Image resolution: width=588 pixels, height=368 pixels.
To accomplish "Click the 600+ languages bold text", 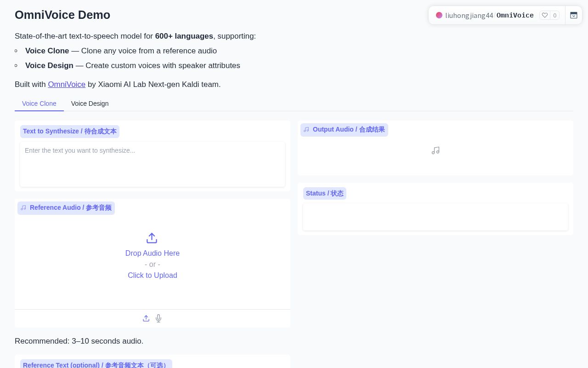I will (x=184, y=36).
